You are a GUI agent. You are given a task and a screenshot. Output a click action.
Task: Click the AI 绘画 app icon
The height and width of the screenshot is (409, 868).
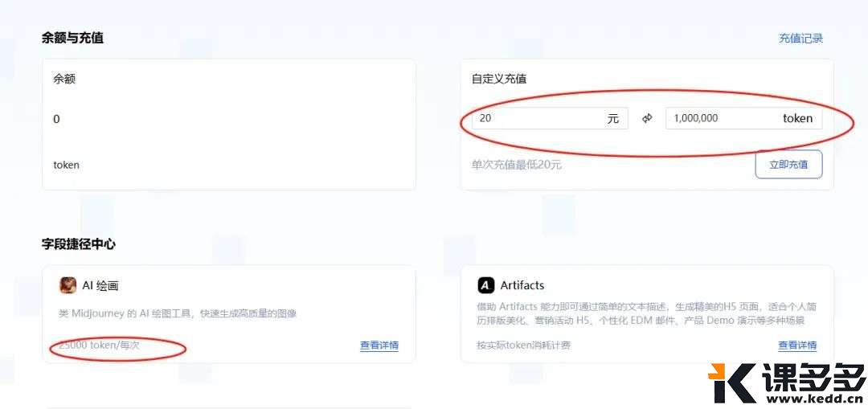pyautogui.click(x=68, y=285)
